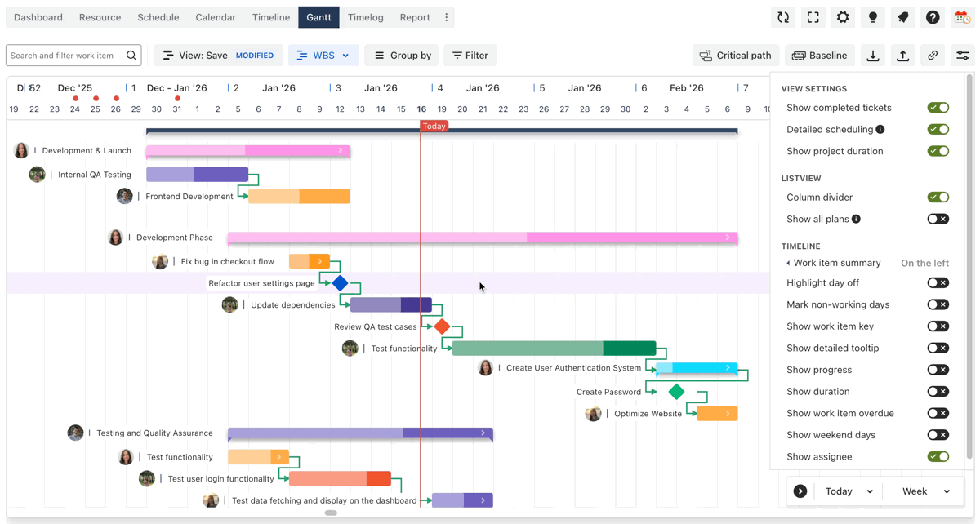Screen dimensions: 980x524
Task: Disable Show completed tickets toggle
Action: coord(938,108)
